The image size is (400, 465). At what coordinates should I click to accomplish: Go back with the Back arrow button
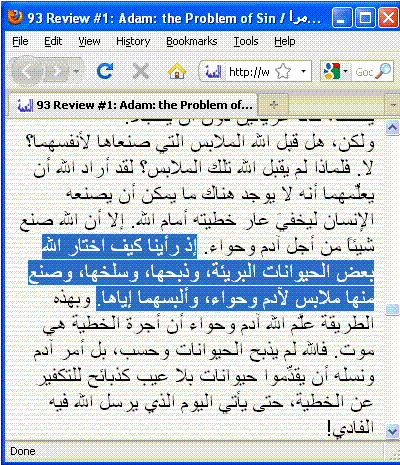27,71
